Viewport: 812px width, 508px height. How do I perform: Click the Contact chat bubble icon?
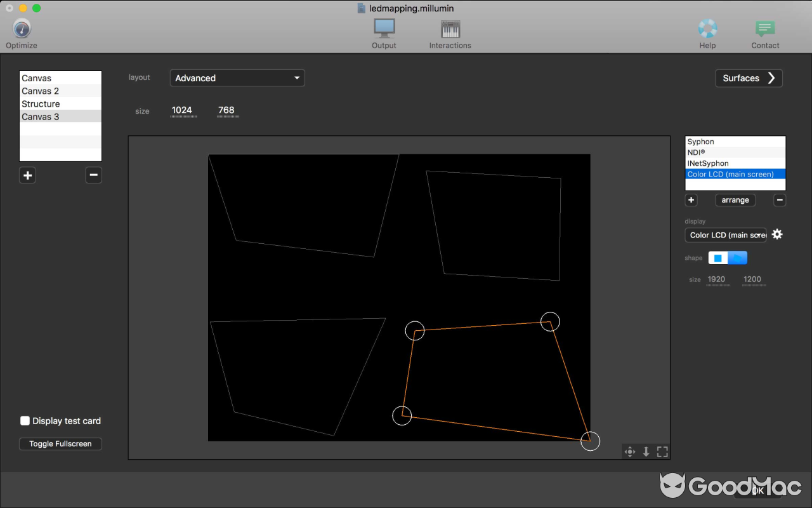point(765,29)
